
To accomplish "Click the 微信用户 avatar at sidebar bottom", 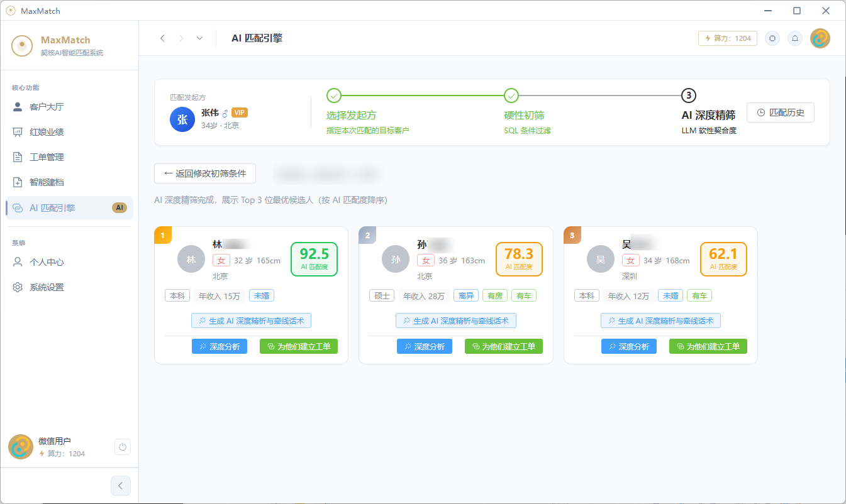I will 21,447.
